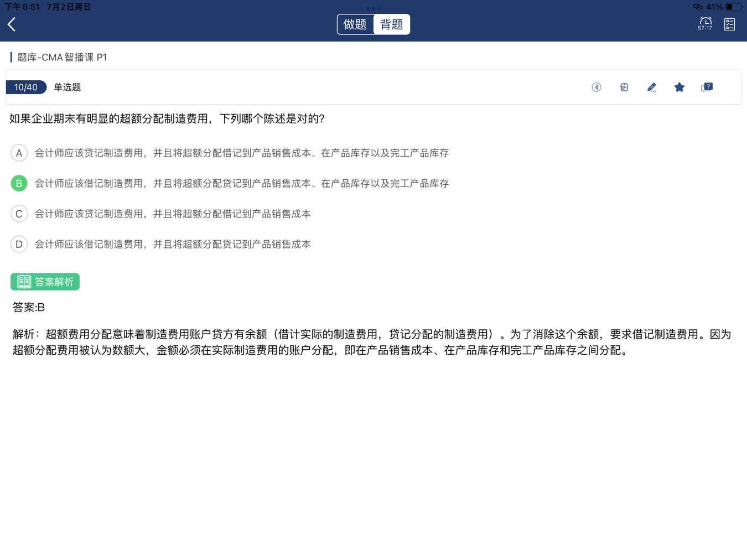Viewport: 747px width, 560px height.
Task: Favorite this question with the star
Action: pyautogui.click(x=679, y=87)
